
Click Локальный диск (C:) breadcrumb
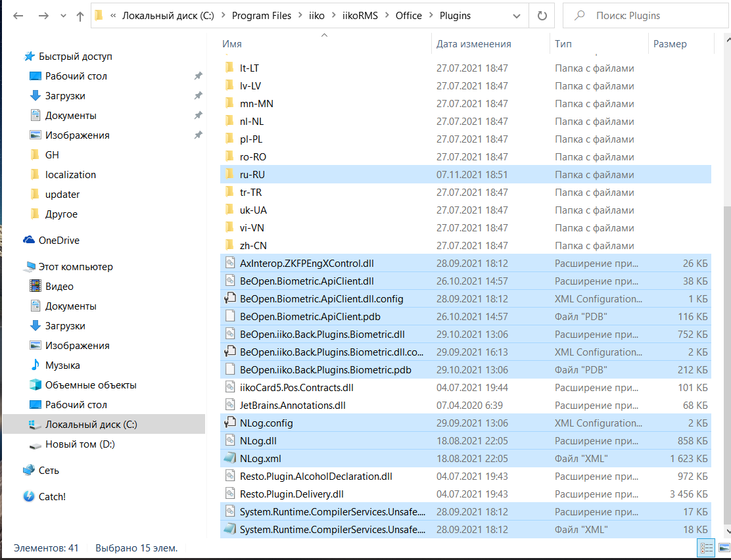[x=168, y=16]
